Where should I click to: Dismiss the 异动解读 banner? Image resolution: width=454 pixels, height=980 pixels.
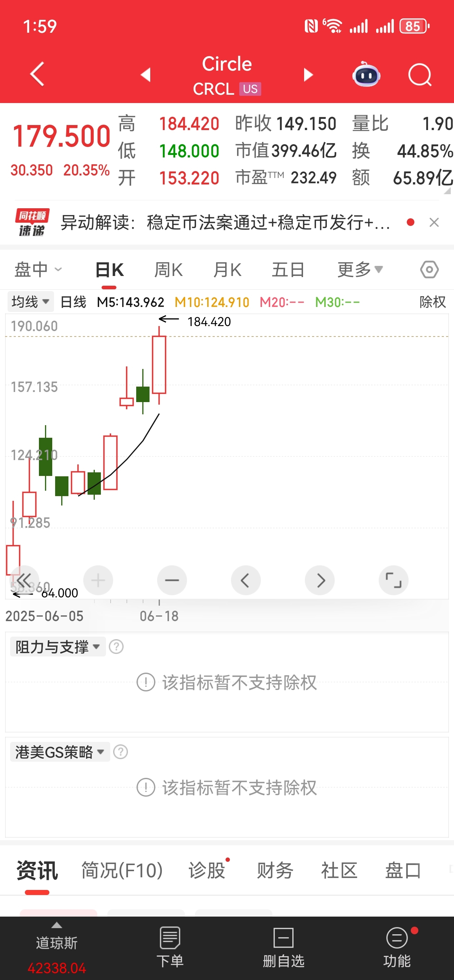point(434,222)
